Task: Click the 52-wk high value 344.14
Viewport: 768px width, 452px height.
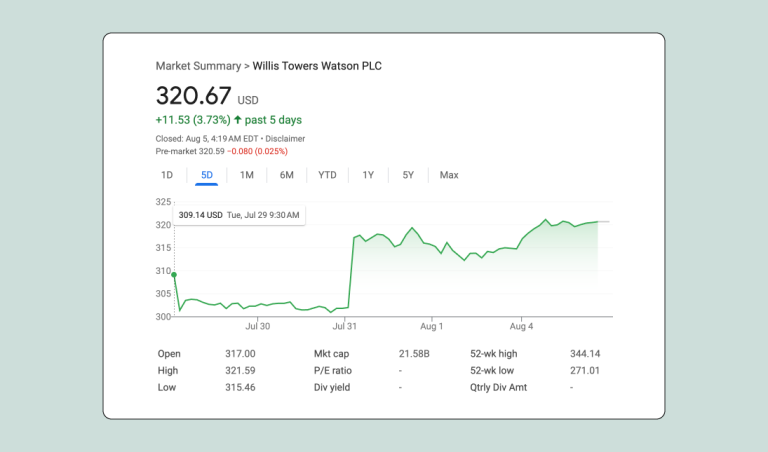Action: click(x=585, y=354)
